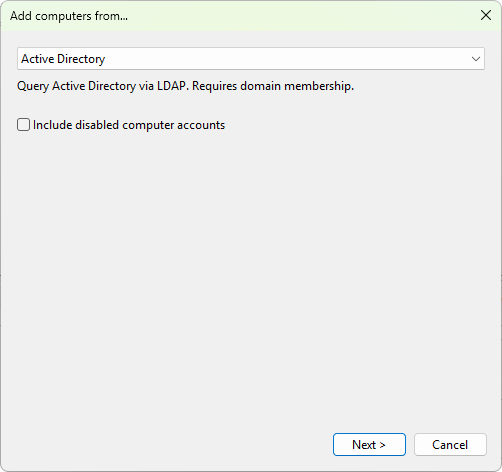Cancel the Add computers dialog

tap(450, 444)
